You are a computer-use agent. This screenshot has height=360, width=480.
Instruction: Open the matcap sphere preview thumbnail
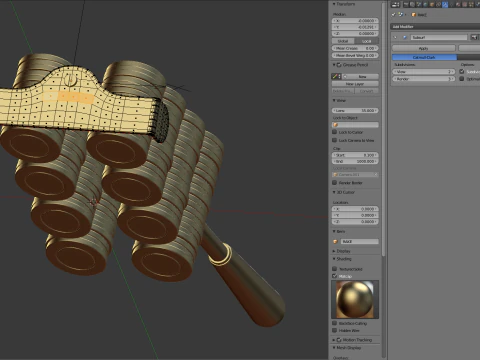(355, 299)
